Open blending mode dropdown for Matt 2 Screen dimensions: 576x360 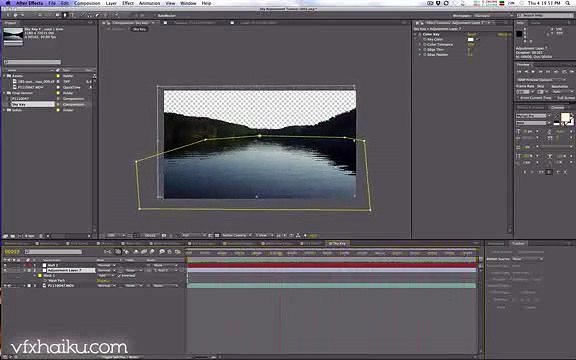click(x=107, y=265)
